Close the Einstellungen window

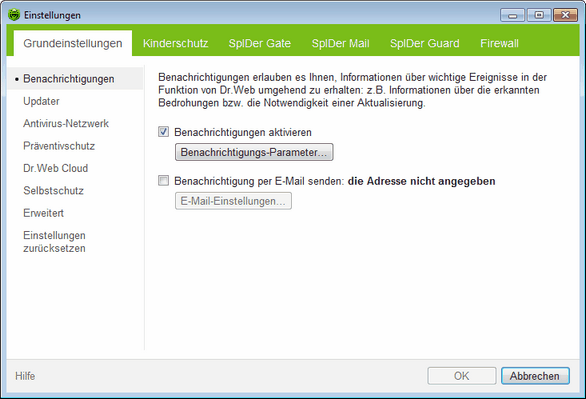click(x=565, y=15)
